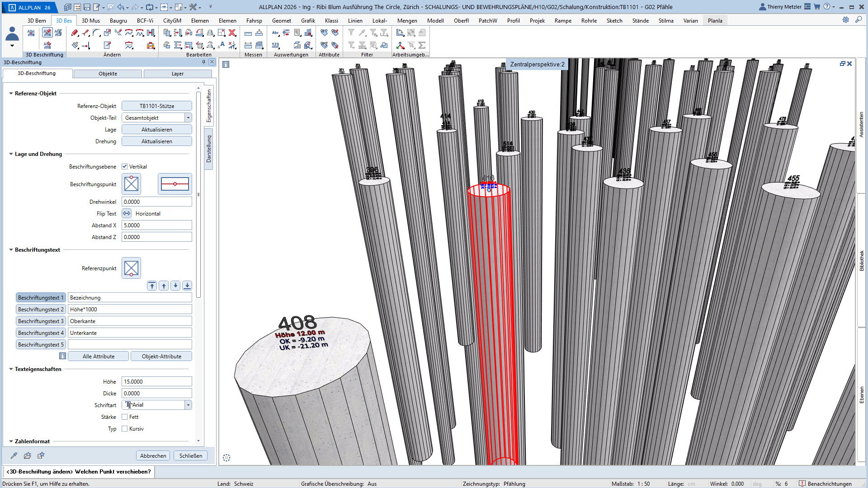Enable the Fett bold checkbox
Viewport: 868px width, 488px height.
125,417
